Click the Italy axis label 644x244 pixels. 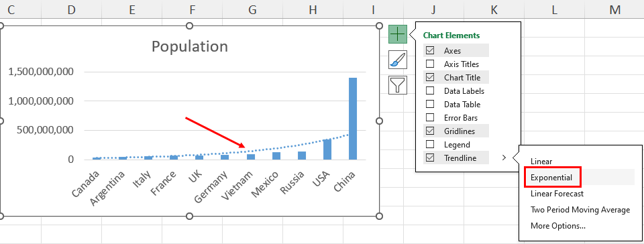point(142,179)
